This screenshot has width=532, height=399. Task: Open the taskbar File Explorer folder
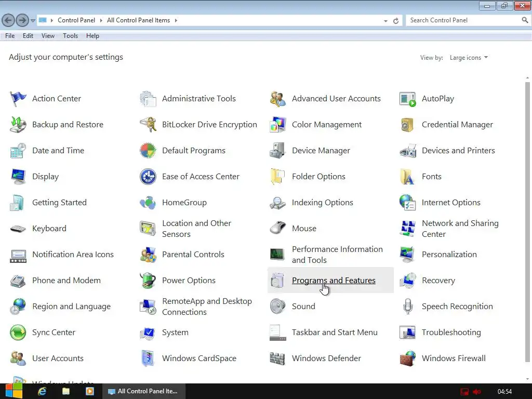tap(66, 392)
